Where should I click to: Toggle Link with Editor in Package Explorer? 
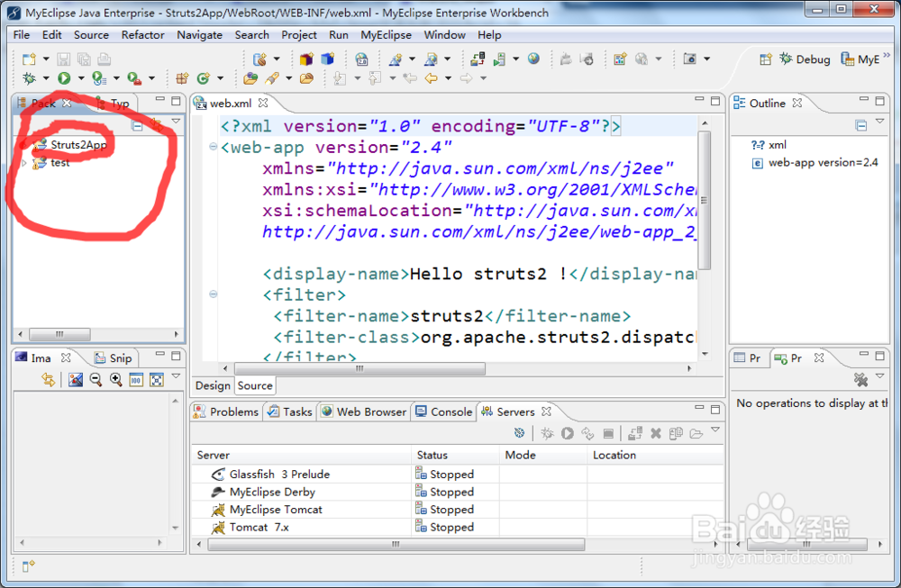coord(156,124)
